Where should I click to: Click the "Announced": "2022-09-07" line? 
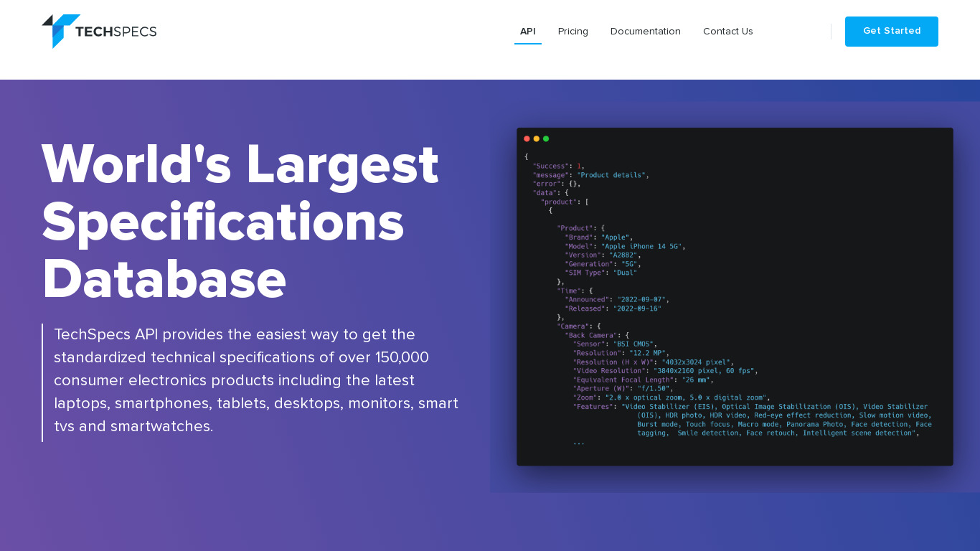click(617, 300)
